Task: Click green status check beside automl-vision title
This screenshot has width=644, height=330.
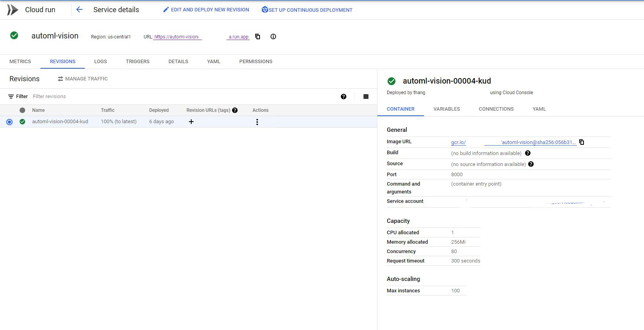Action: pyautogui.click(x=14, y=36)
